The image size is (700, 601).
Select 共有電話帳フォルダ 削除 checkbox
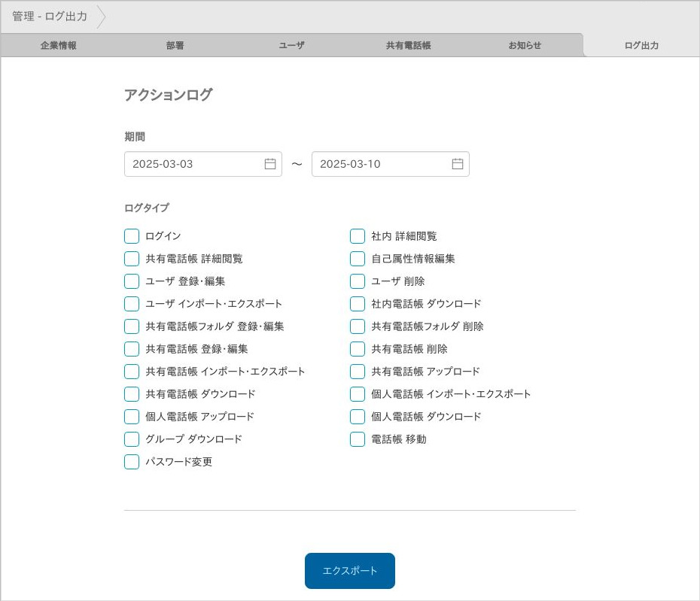358,326
